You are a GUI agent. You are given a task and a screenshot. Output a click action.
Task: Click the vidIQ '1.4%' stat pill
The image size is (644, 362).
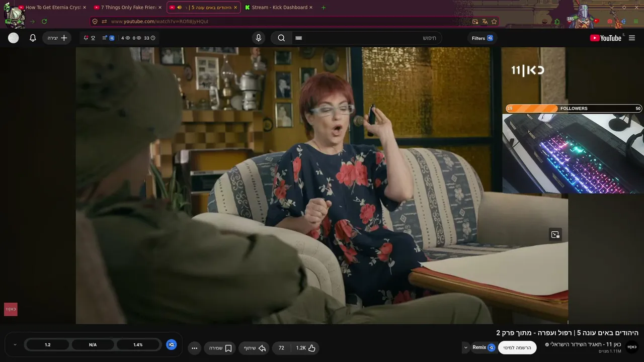click(x=138, y=345)
